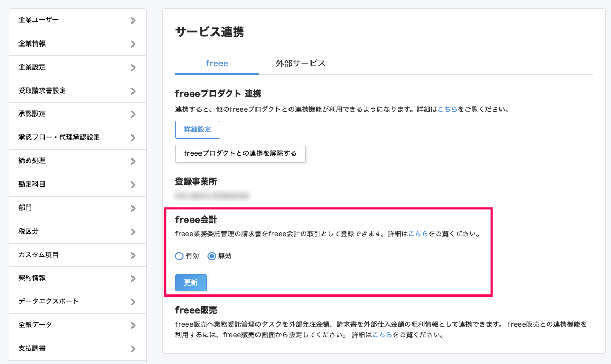Go to 勘定科目 settings

(77, 185)
